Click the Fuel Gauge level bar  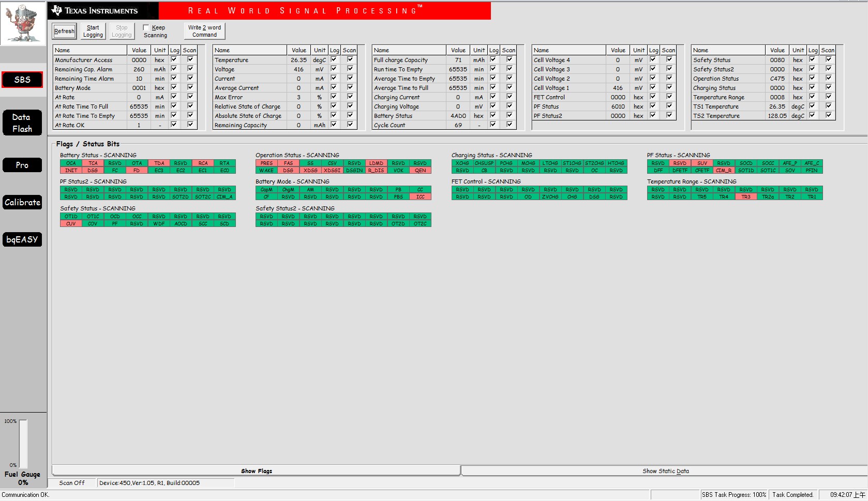(x=23, y=444)
